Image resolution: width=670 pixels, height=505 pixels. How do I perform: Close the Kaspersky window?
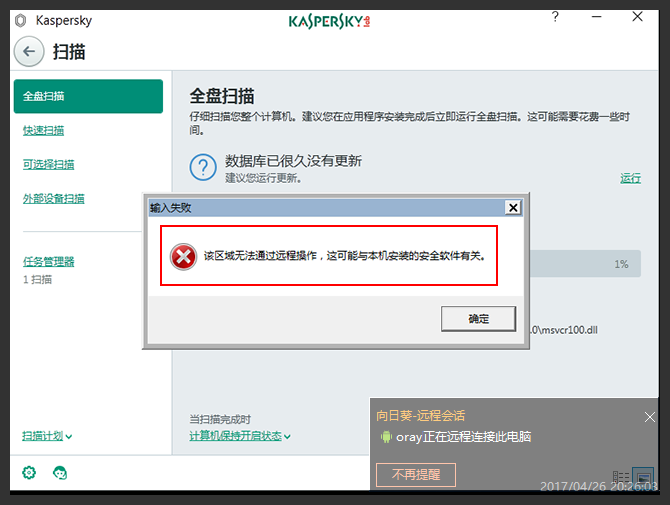638,17
